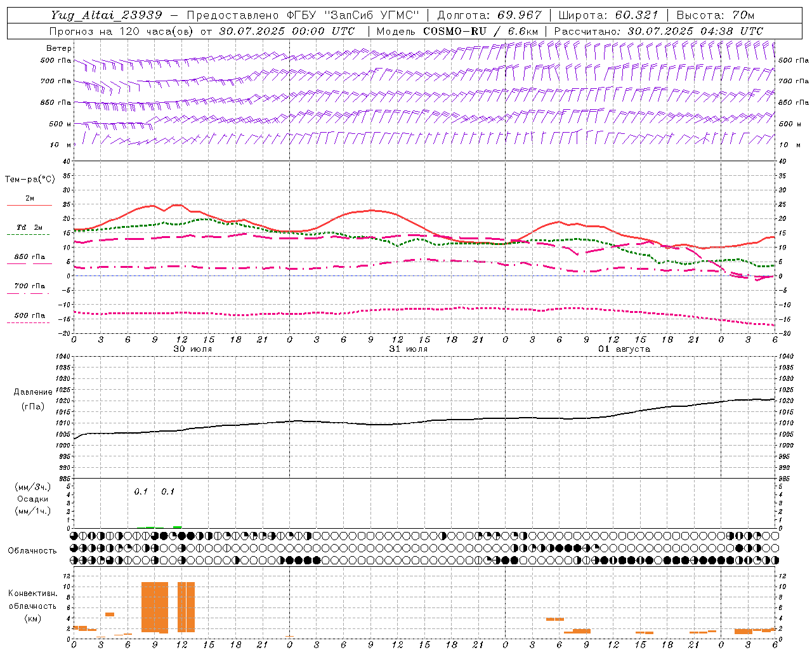Click the red line sample under '2м' legend
Viewport: 812px width, 650px height.
29,205
